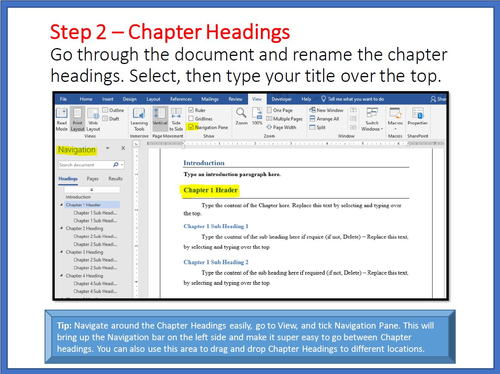Open the Home ribbon tab
500x374 pixels.
pos(86,99)
